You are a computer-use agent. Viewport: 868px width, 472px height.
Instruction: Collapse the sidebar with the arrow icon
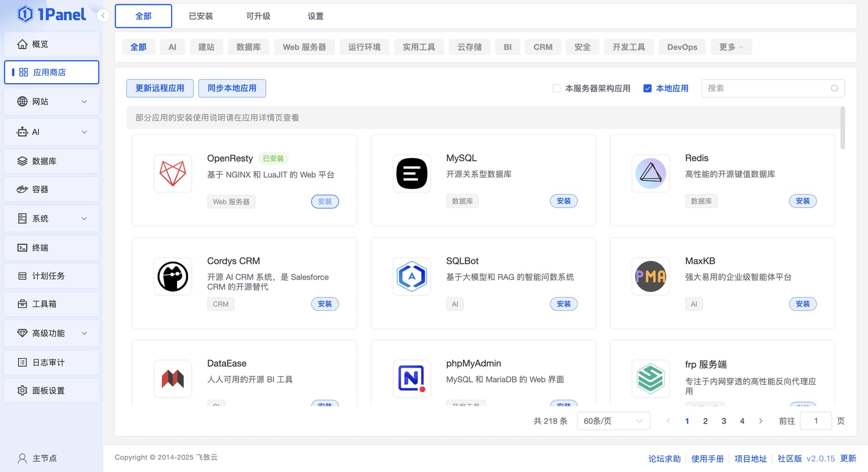[103, 16]
